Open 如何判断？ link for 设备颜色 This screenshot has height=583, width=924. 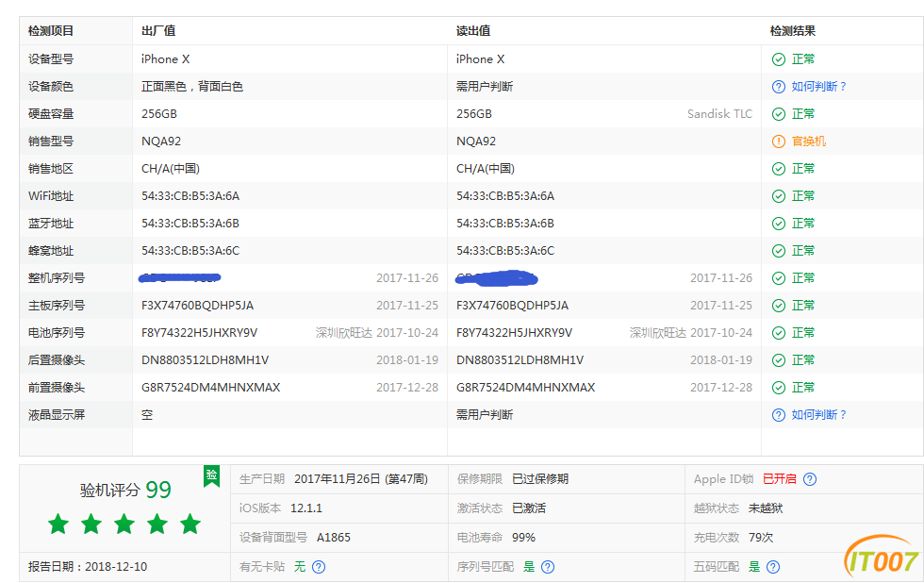coord(819,87)
